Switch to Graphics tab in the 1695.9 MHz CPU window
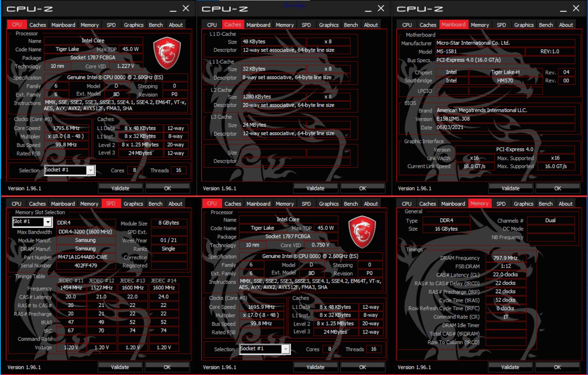 tap(329, 204)
